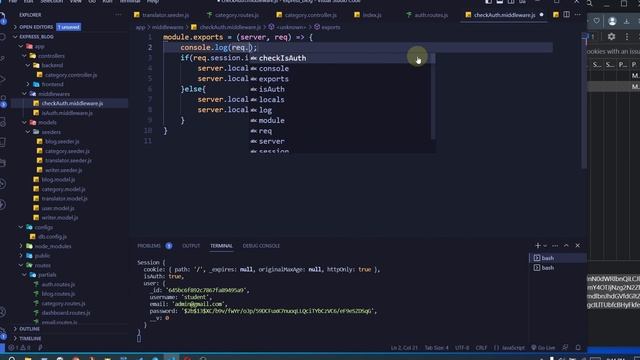This screenshot has height=360, width=640.
Task: Open writer.seeder.js file
Action: tap(63, 170)
